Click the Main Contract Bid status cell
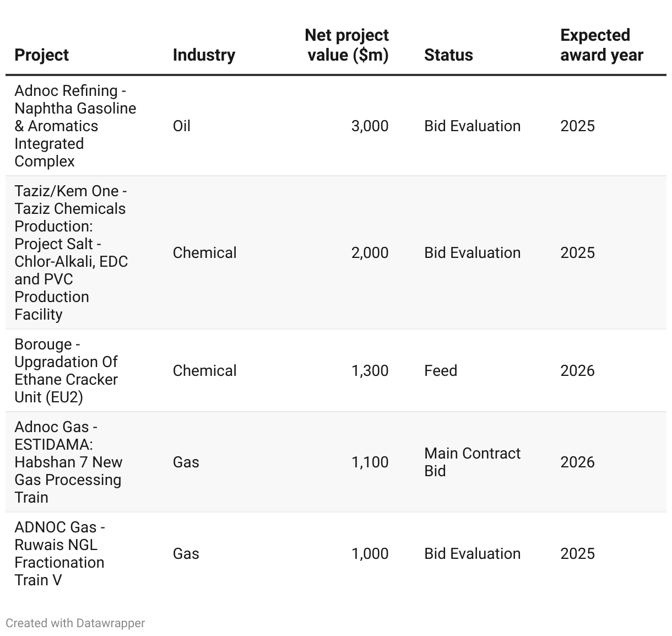 [472, 462]
